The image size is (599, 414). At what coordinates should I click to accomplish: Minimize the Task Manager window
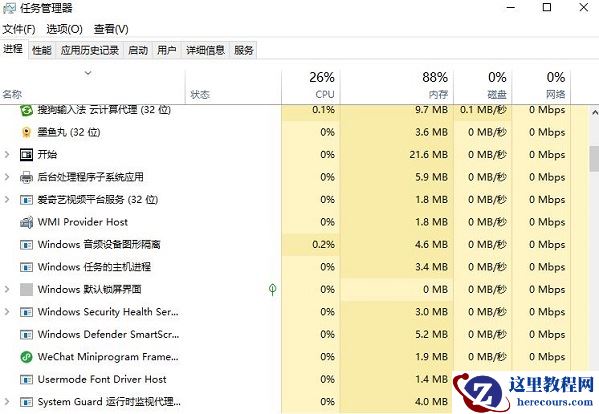point(511,8)
